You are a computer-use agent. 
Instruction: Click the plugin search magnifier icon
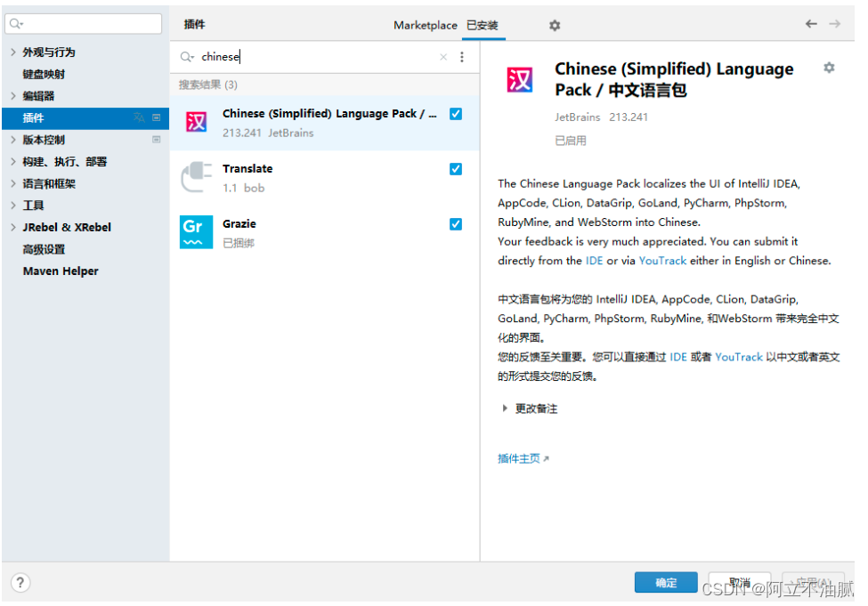click(x=187, y=57)
